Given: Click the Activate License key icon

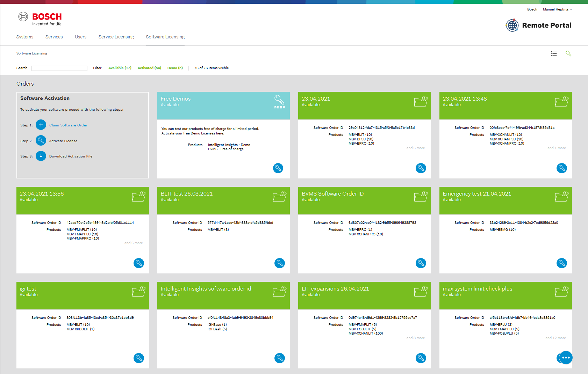Looking at the screenshot, I should (41, 141).
